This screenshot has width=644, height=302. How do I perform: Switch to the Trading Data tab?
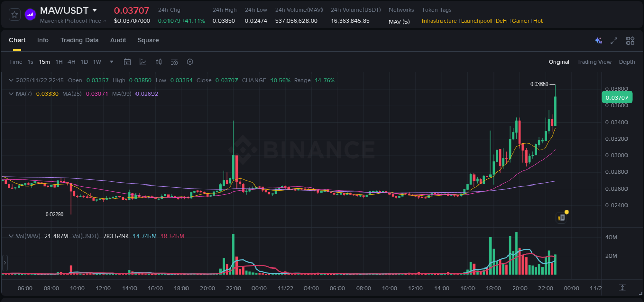pos(79,40)
